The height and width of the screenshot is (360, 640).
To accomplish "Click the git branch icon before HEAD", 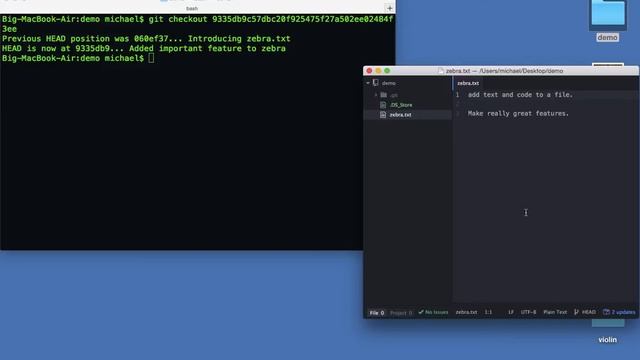I will (x=576, y=312).
